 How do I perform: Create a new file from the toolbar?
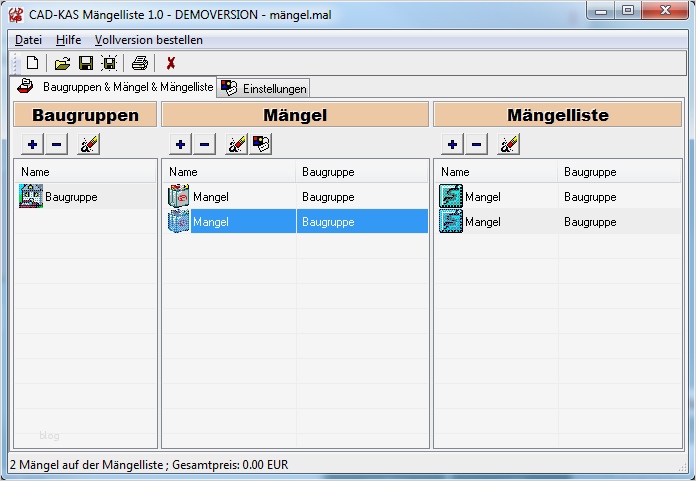[32, 63]
